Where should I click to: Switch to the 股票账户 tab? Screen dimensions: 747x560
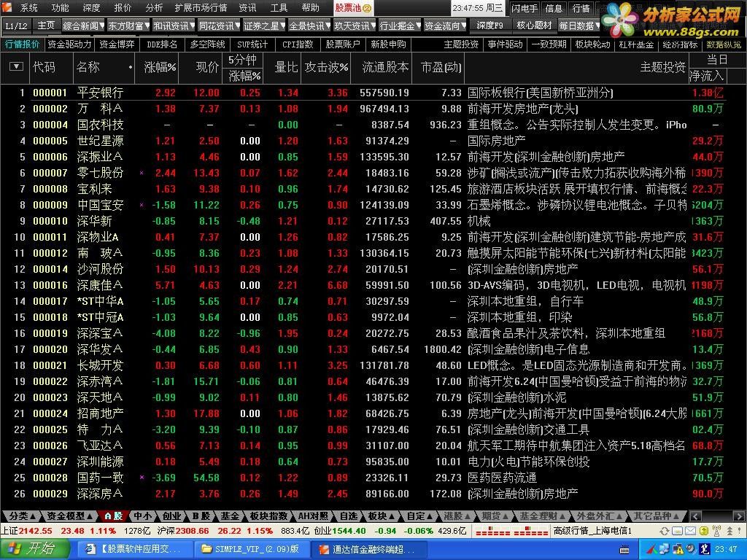[x=343, y=44]
